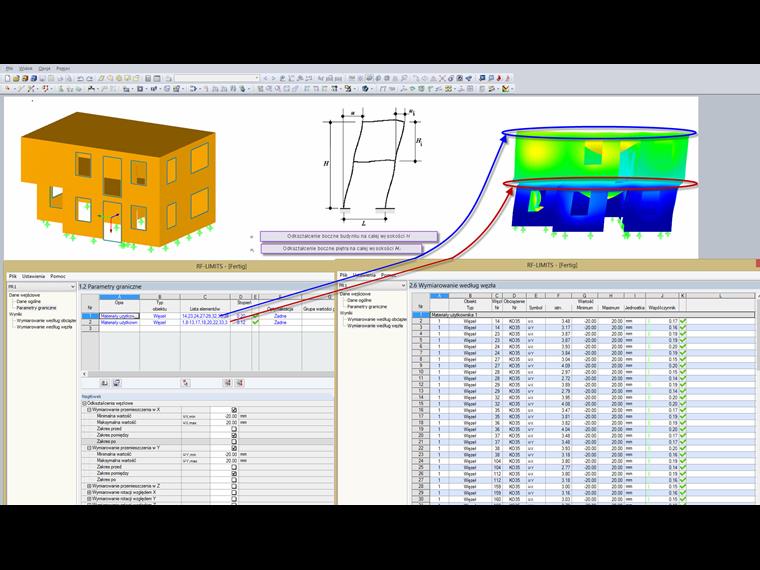760x570 pixels.
Task: Click the element list cell starting 1,8,13,17
Action: (x=205, y=322)
